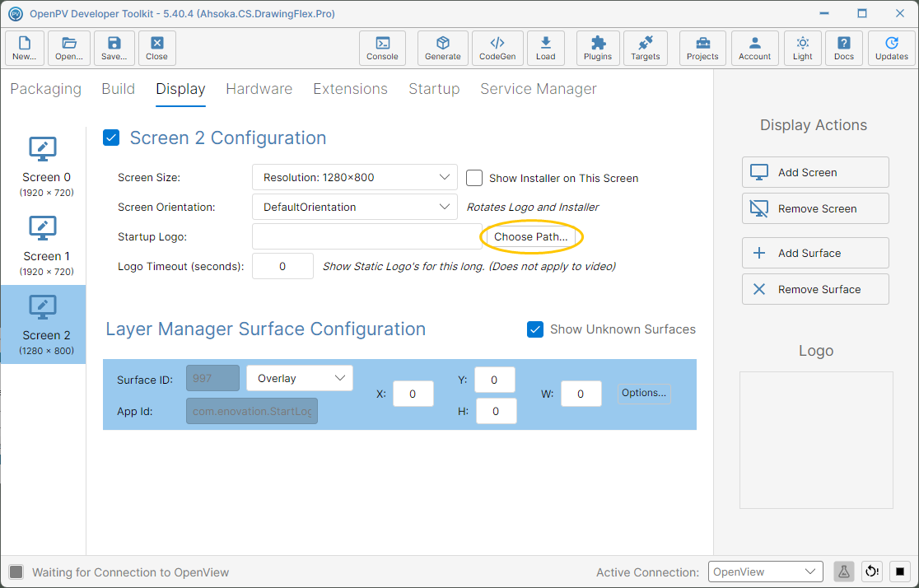Open the Overlay surface type dropdown
The image size is (919, 588).
[x=300, y=378]
